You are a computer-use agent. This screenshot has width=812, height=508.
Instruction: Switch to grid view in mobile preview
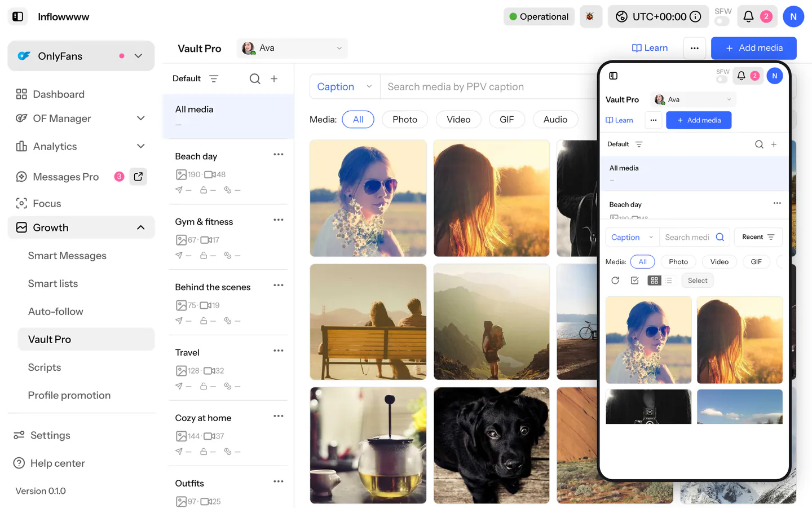654,281
